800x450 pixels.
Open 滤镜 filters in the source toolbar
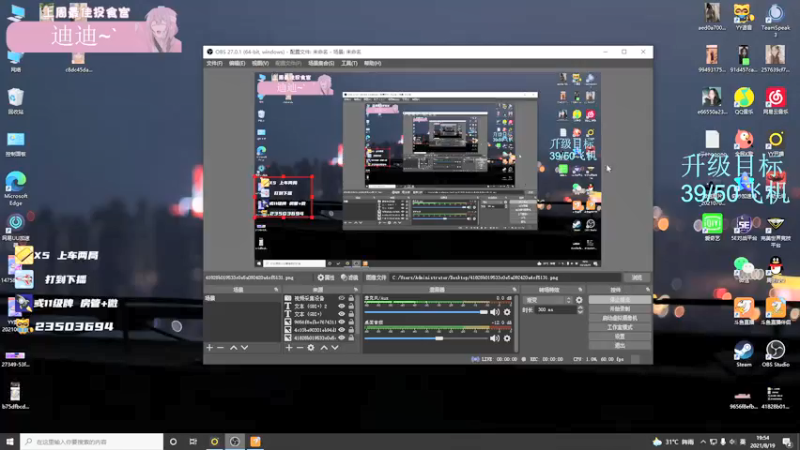tap(349, 278)
